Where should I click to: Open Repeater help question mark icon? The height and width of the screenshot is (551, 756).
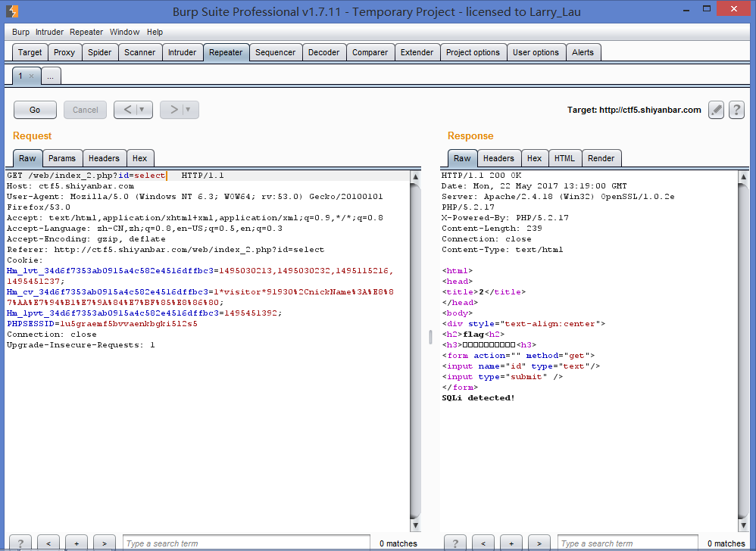click(736, 110)
